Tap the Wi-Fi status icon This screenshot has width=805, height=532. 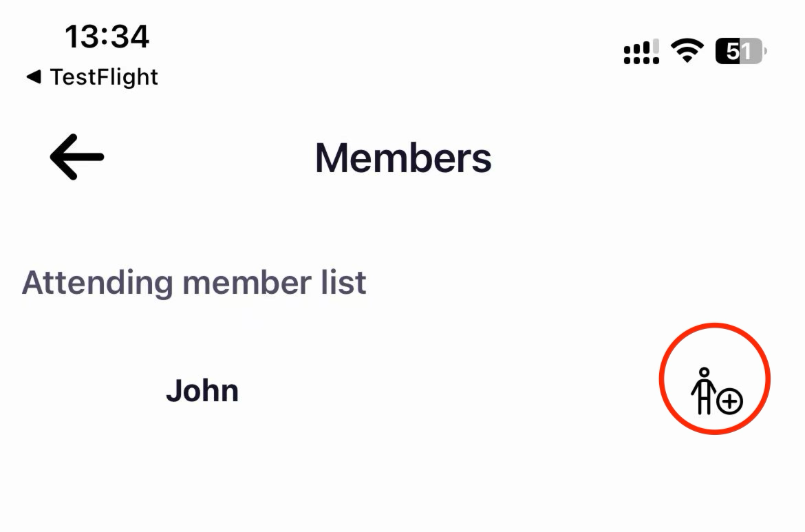pos(687,51)
